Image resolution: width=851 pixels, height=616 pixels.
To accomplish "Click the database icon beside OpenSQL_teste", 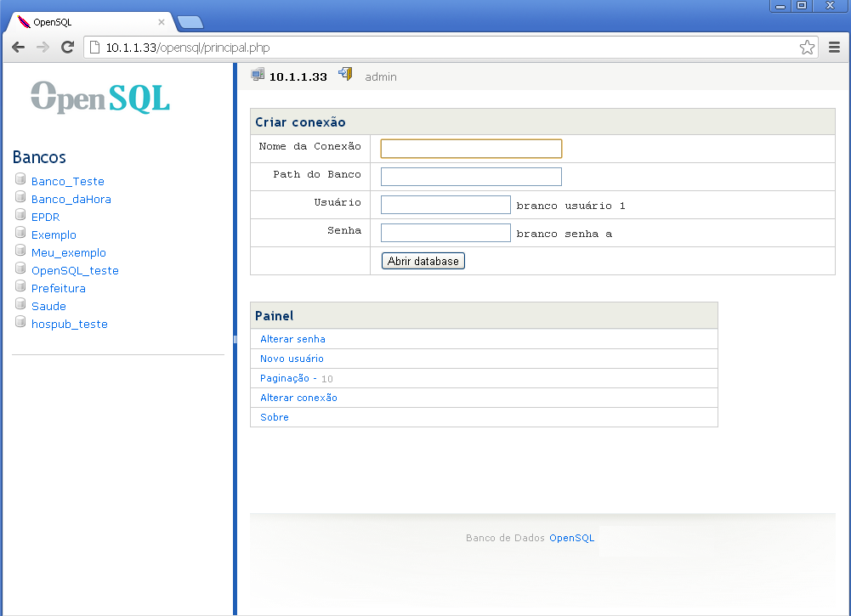I will [x=20, y=268].
